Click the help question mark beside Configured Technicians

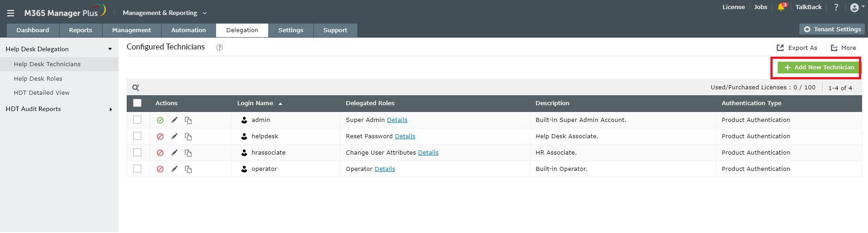coord(219,48)
